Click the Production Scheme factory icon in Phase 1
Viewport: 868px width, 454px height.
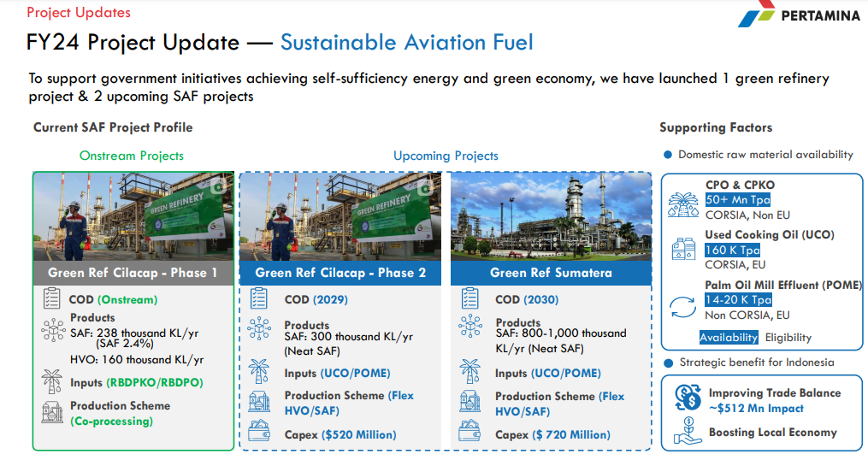click(x=51, y=412)
